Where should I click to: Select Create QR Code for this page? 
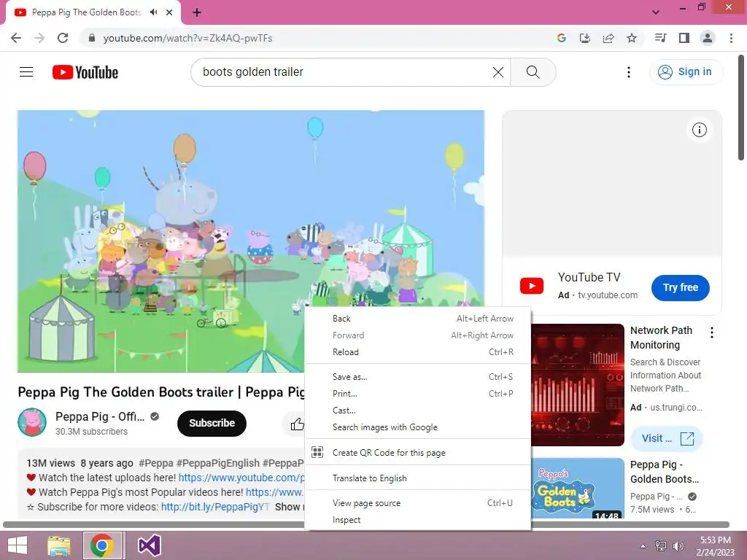417,452
